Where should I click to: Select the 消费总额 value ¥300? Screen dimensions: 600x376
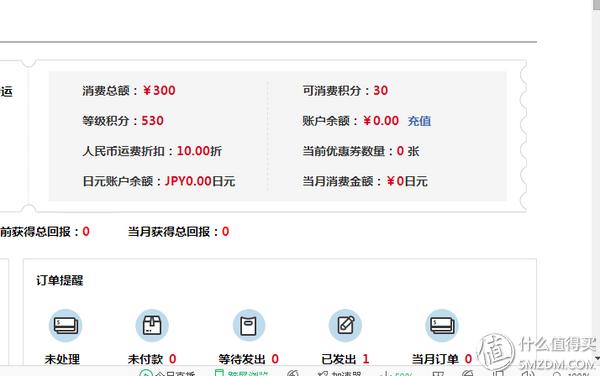pyautogui.click(x=159, y=91)
